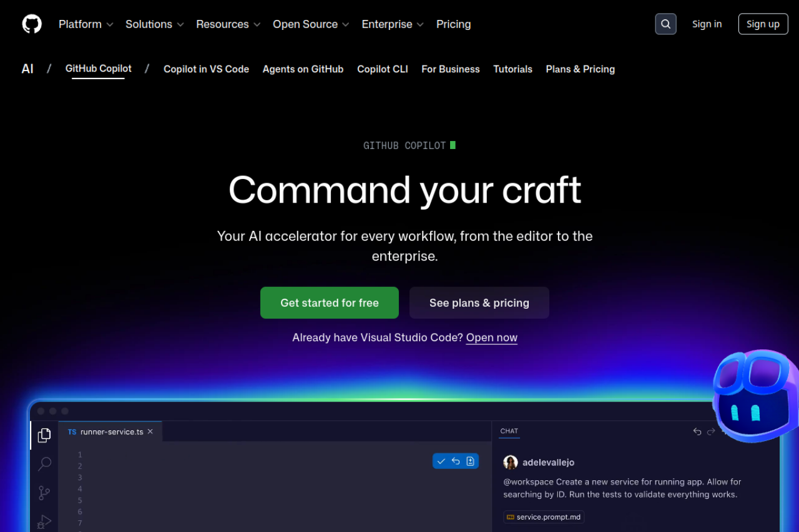Expand the Platform dropdown menu
The height and width of the screenshot is (532, 799).
pyautogui.click(x=81, y=24)
